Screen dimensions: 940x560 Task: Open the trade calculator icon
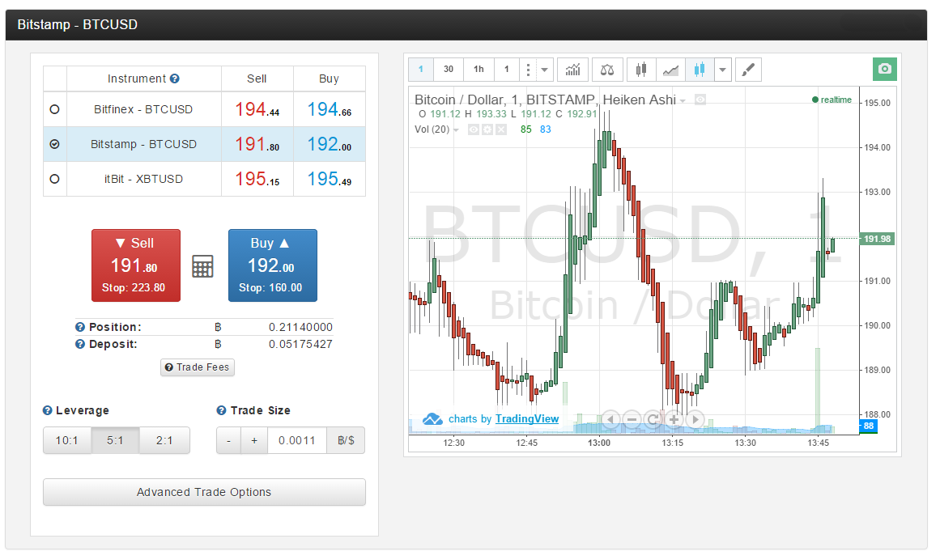click(x=202, y=266)
